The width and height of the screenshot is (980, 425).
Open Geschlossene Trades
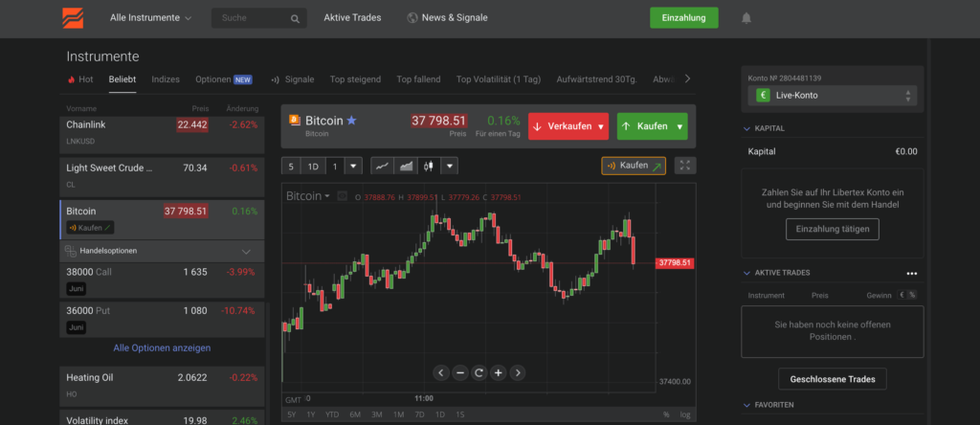pos(832,379)
